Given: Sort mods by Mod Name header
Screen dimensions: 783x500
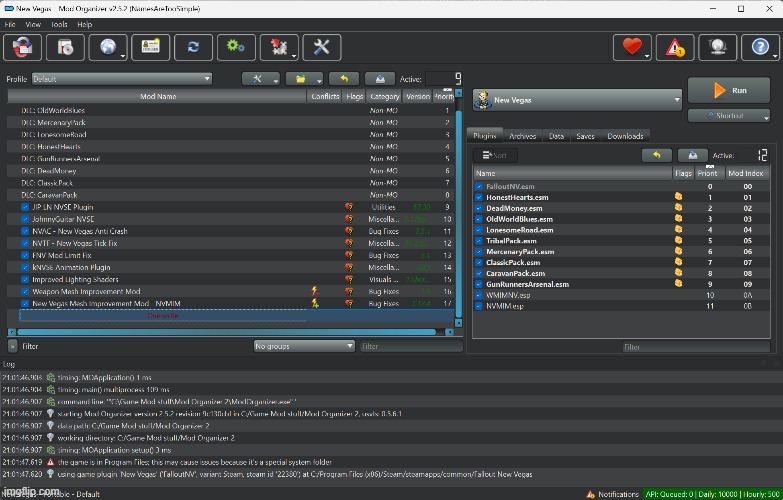Looking at the screenshot, I should [x=157, y=96].
